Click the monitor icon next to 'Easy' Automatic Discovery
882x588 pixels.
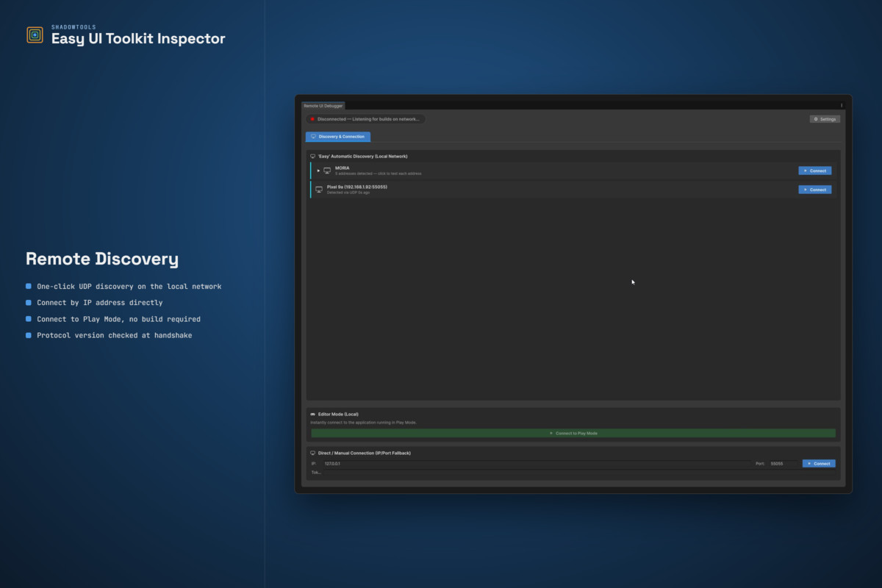tap(312, 157)
